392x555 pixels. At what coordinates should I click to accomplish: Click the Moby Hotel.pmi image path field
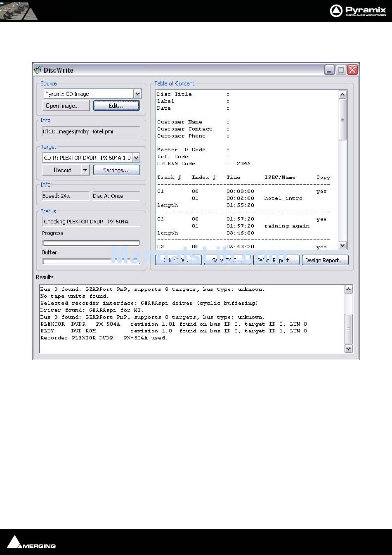click(91, 131)
